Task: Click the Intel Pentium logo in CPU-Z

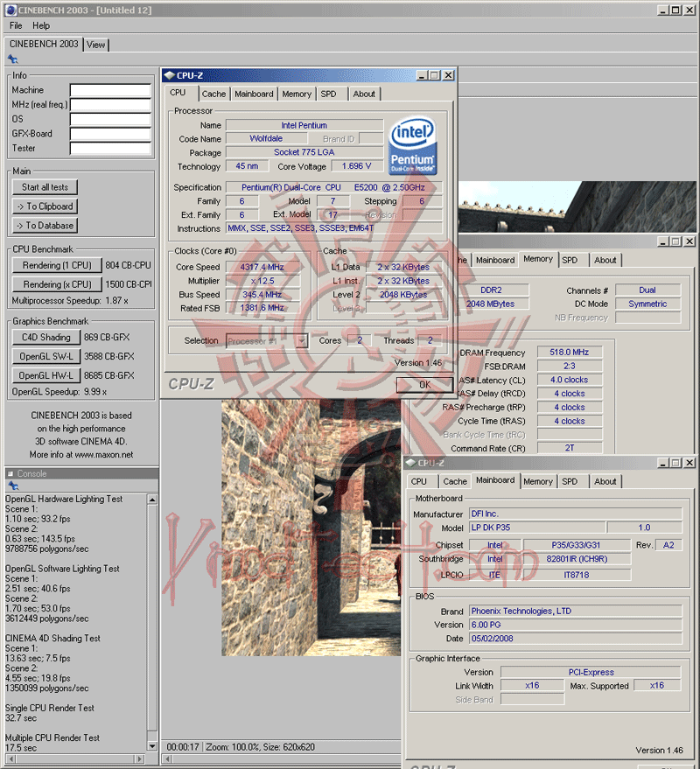Action: point(412,145)
